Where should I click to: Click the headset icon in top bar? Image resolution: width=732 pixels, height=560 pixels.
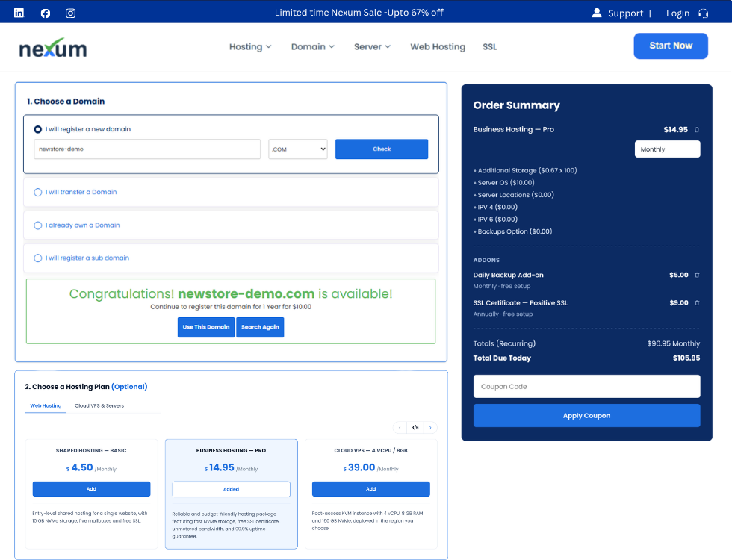[703, 13]
